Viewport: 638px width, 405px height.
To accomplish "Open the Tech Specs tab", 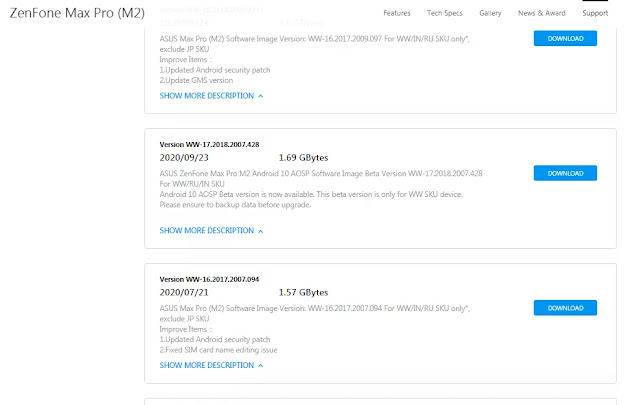I will 445,13.
